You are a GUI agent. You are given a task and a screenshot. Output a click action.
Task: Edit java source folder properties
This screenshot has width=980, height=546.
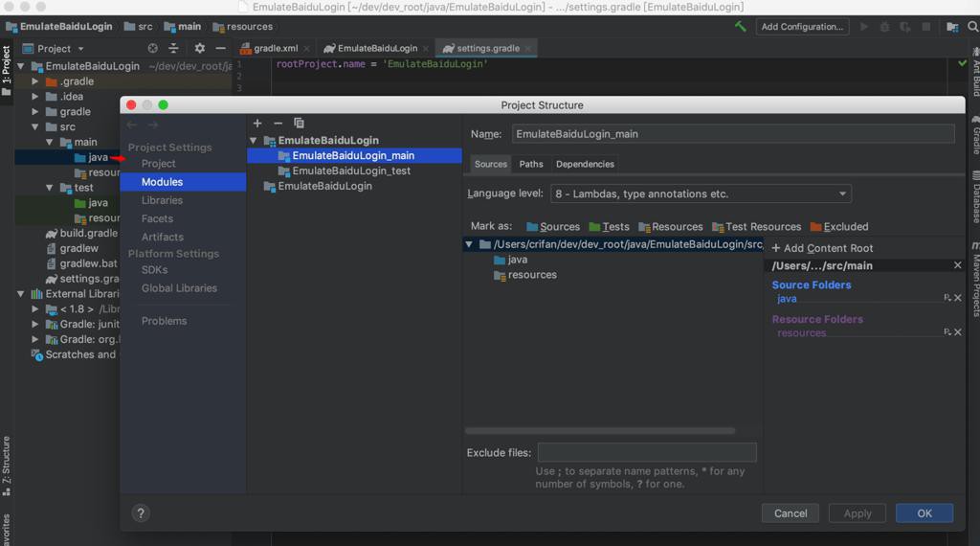[947, 298]
